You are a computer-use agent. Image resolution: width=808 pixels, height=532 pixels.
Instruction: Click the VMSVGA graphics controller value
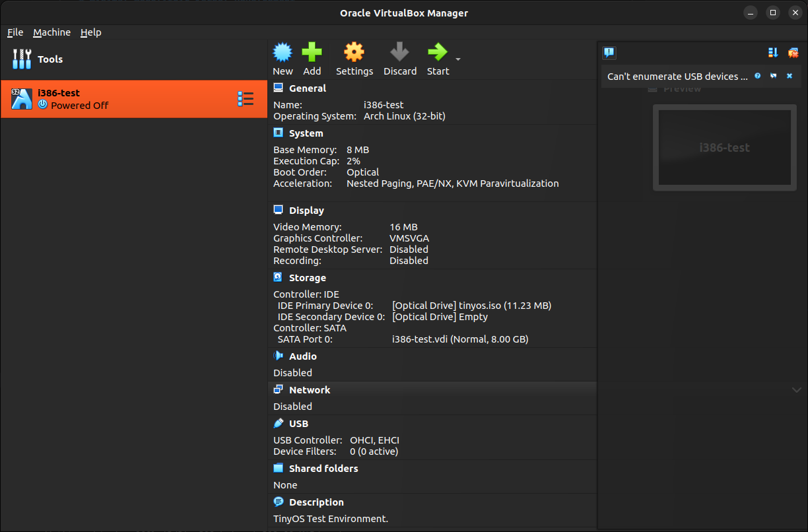[409, 238]
